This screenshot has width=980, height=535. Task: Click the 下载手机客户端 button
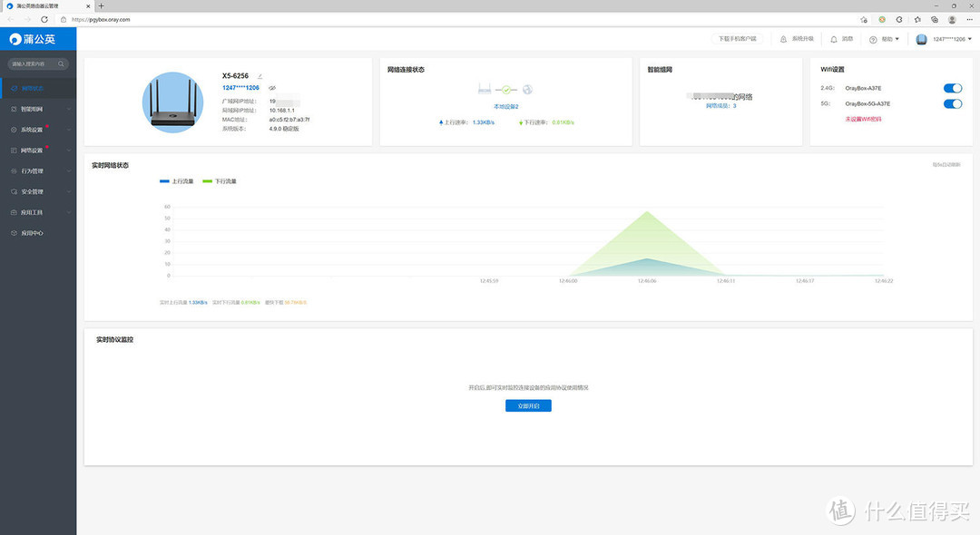tap(737, 39)
